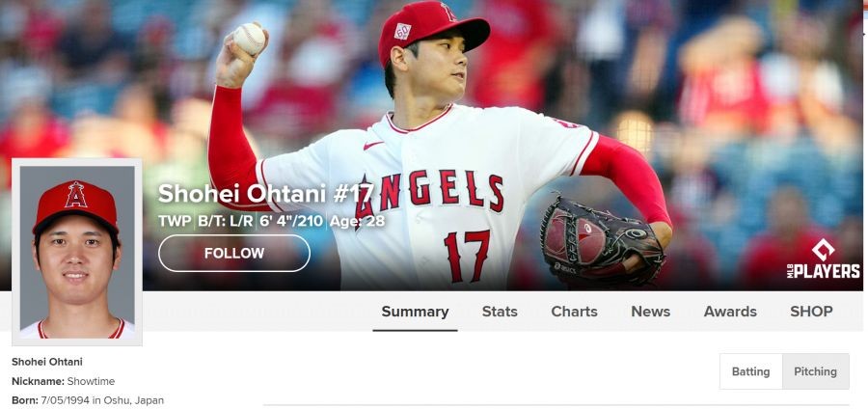Switch to the Summary tab
Viewport: 868px width, 409px height.
[415, 312]
